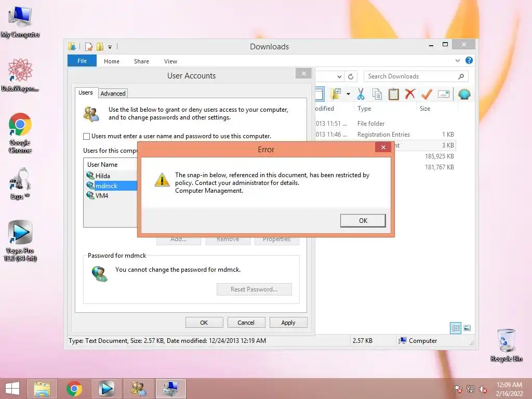Click Cancel in User Accounts dialog

(246, 323)
